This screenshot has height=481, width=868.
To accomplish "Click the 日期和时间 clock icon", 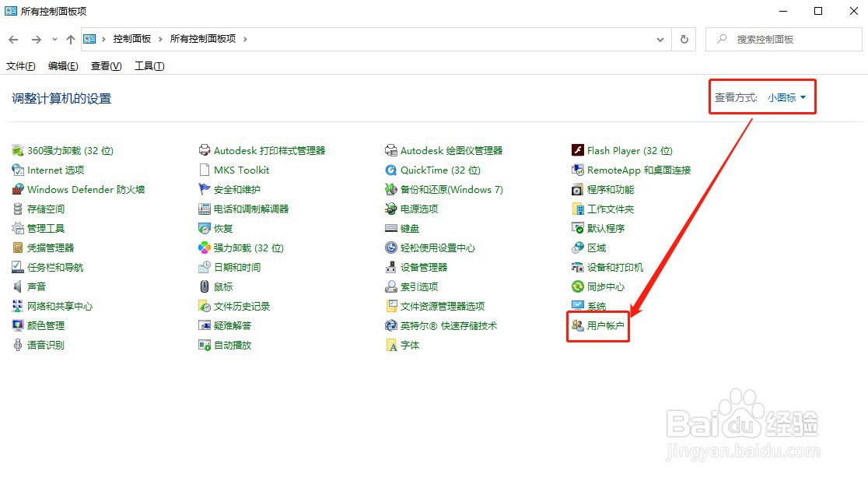I will coord(205,267).
